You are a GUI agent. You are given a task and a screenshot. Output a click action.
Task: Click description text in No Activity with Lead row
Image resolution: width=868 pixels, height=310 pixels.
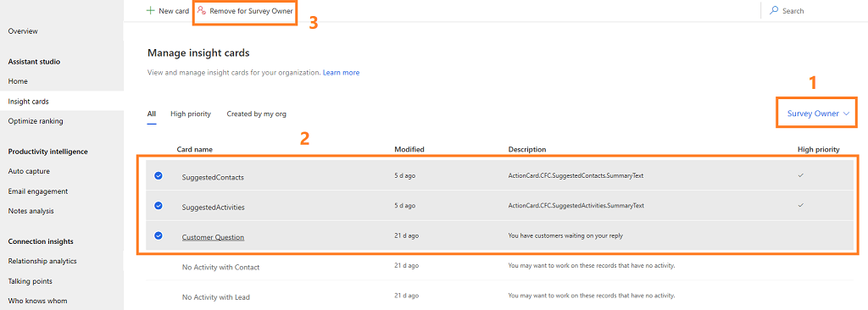(591, 295)
